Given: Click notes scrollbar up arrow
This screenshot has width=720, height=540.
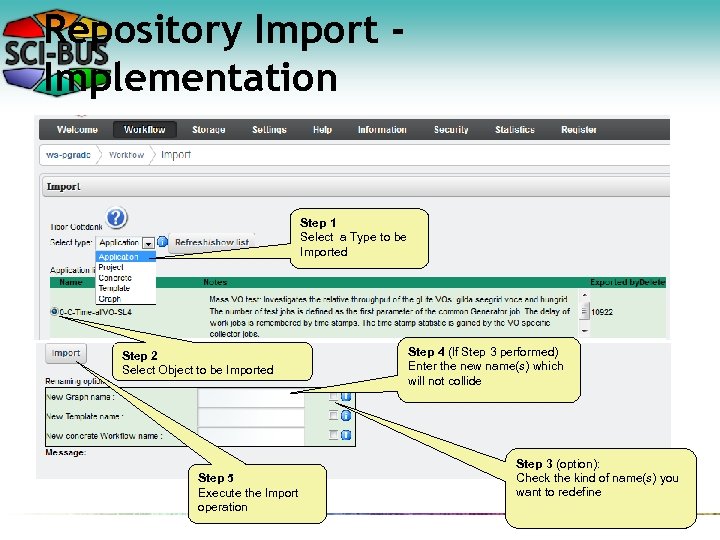Looking at the screenshot, I should (584, 296).
